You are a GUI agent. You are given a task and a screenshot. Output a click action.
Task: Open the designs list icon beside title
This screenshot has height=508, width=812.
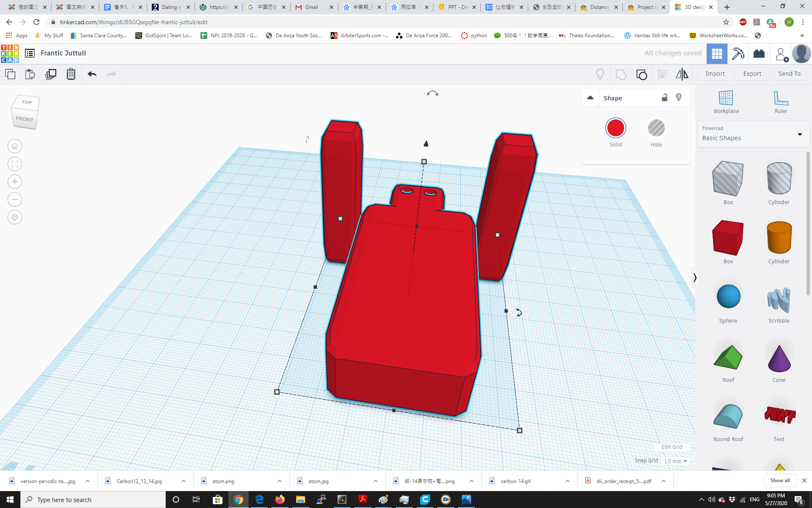pos(30,53)
